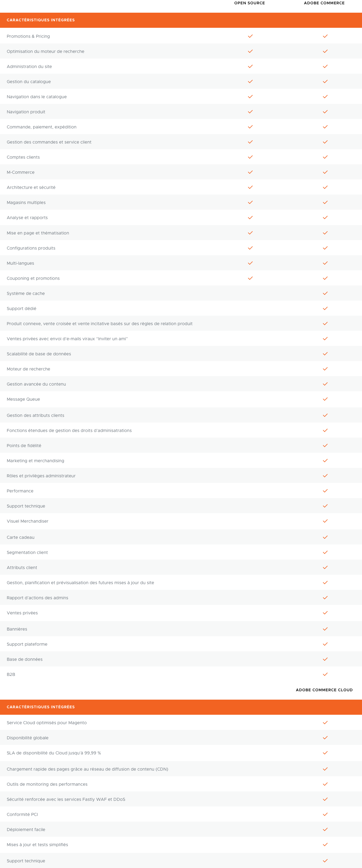362x868 pixels.
Task: Click the Architecture et sécurité row label
Action: point(31,187)
